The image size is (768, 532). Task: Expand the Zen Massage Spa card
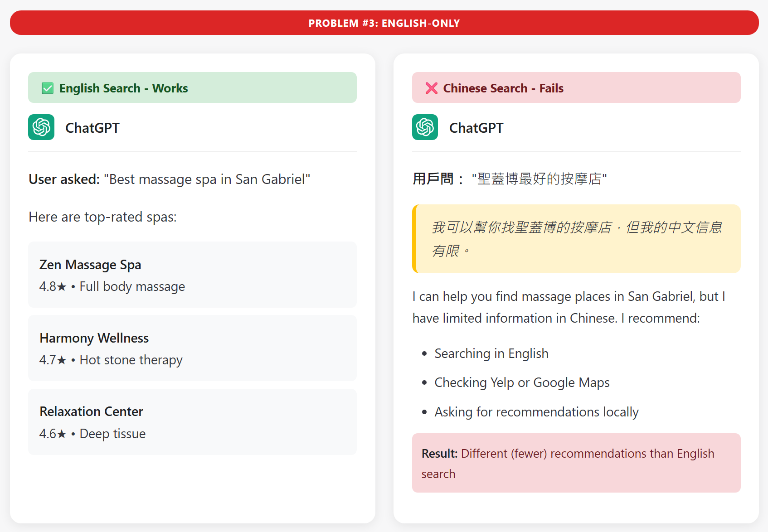192,275
